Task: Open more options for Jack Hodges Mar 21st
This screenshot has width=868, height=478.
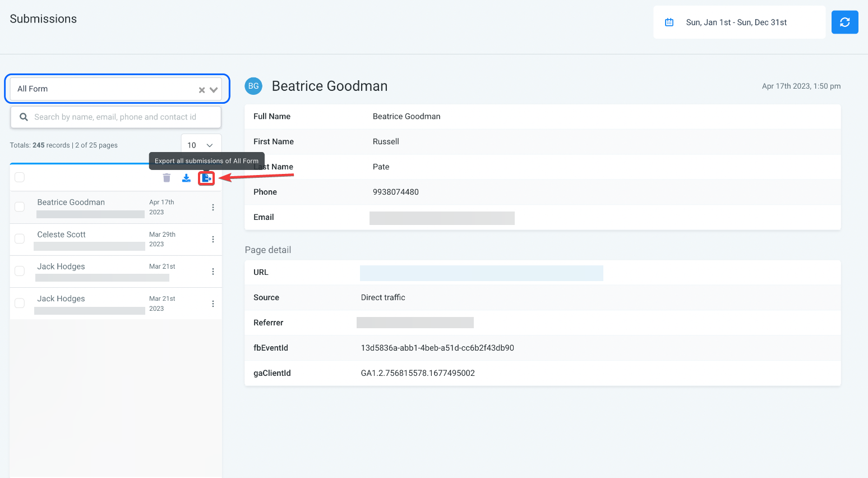Action: (x=213, y=272)
